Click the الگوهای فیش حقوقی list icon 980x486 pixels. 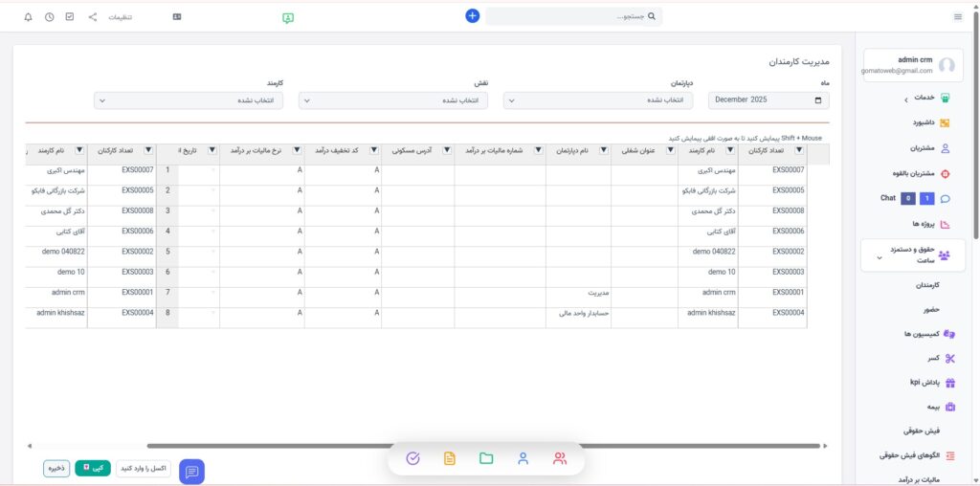tap(950, 455)
